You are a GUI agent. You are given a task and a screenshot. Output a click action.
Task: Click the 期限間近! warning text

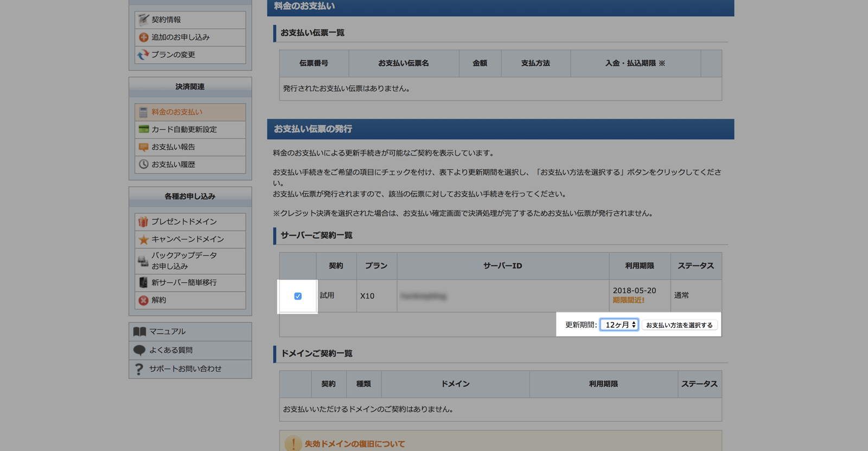coord(628,300)
